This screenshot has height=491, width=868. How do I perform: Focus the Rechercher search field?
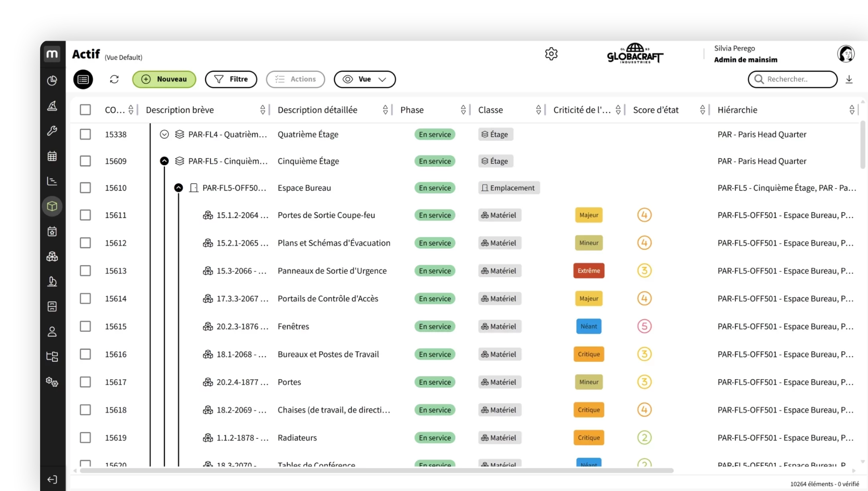[x=792, y=79]
